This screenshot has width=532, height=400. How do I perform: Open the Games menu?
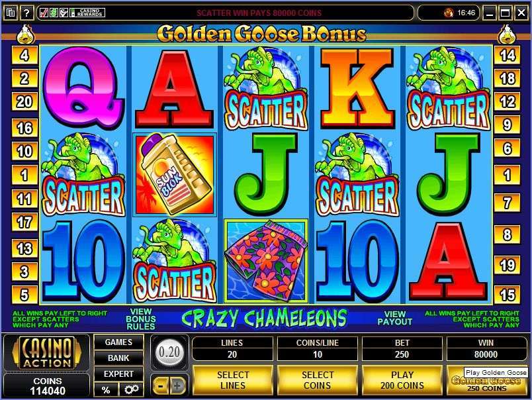point(118,342)
